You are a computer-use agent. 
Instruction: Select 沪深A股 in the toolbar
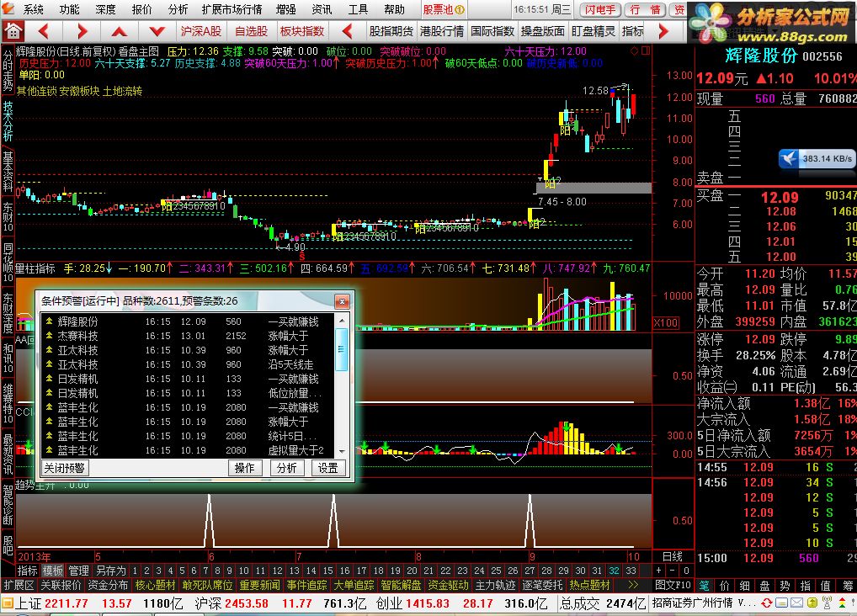coord(200,31)
